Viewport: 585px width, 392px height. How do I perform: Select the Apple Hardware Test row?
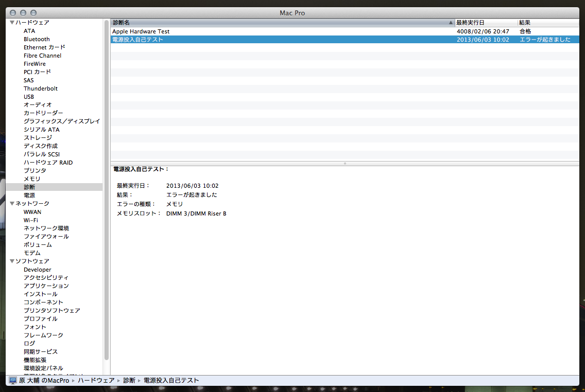pos(345,31)
